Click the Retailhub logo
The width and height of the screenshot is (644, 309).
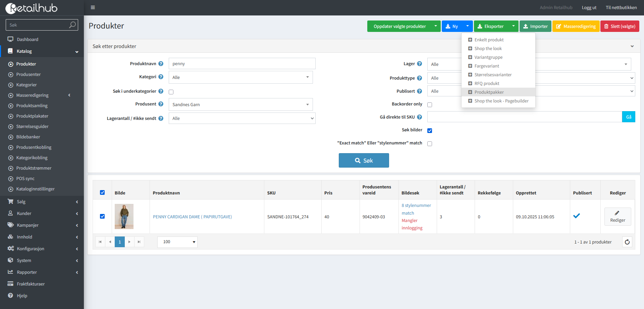[x=32, y=8]
